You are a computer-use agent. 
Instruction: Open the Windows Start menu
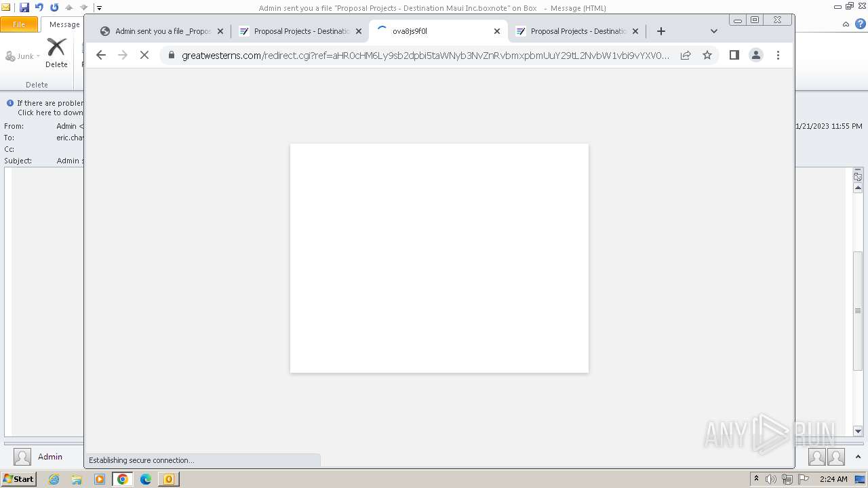pos(18,479)
